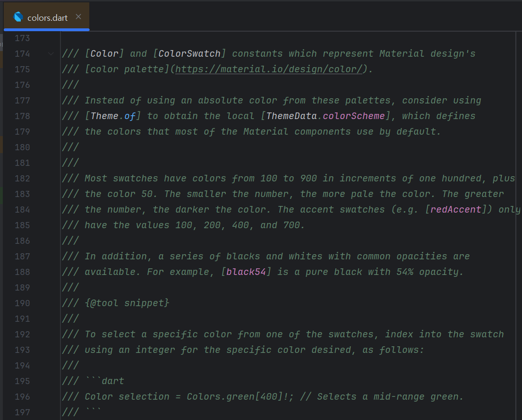Click line number 182 in the gutter

click(x=22, y=179)
